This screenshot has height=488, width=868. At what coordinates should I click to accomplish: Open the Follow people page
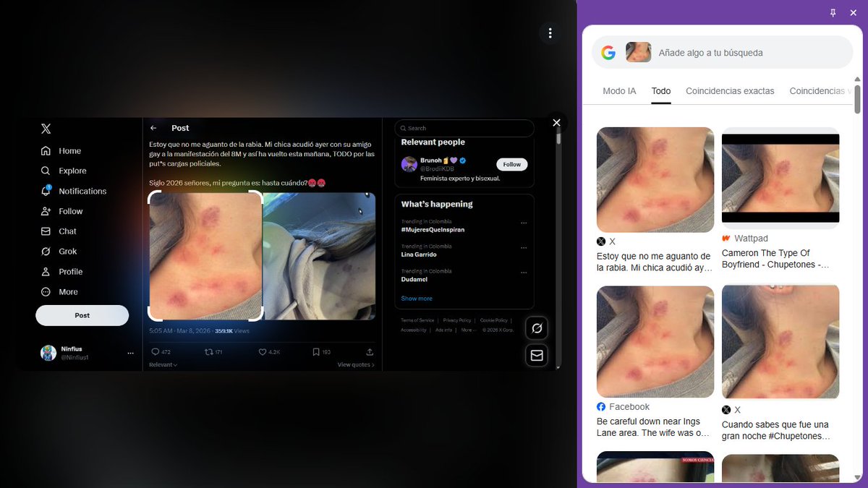[x=61, y=211]
